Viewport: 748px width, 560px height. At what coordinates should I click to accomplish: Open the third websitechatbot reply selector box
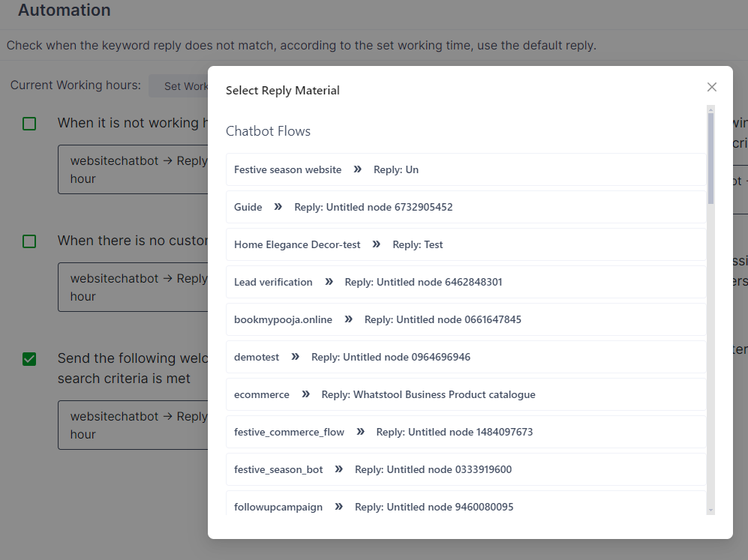(x=132, y=425)
